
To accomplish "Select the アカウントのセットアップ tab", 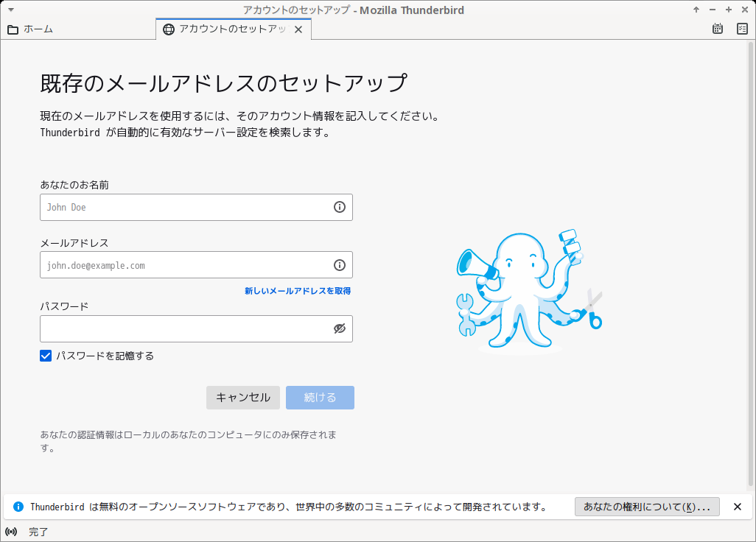I will pyautogui.click(x=234, y=29).
